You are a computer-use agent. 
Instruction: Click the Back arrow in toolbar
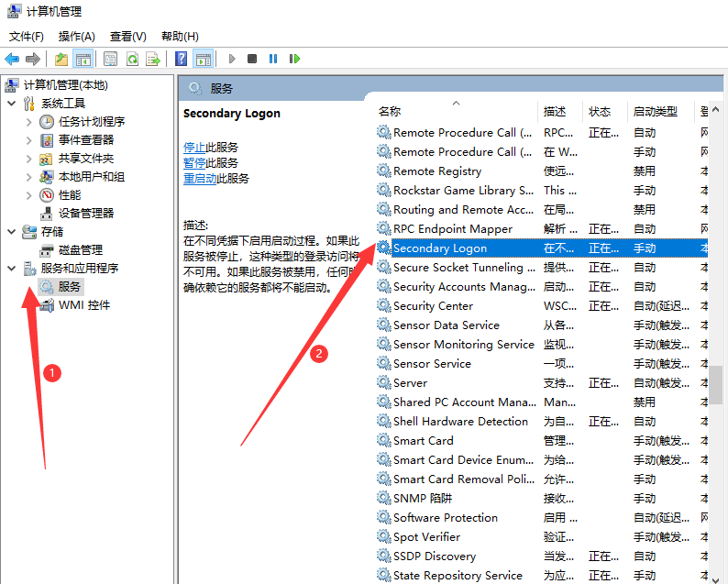(x=12, y=59)
